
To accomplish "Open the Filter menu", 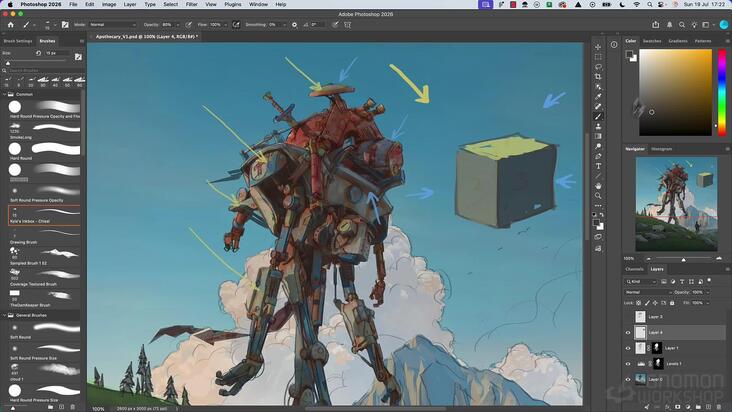I will click(x=191, y=4).
